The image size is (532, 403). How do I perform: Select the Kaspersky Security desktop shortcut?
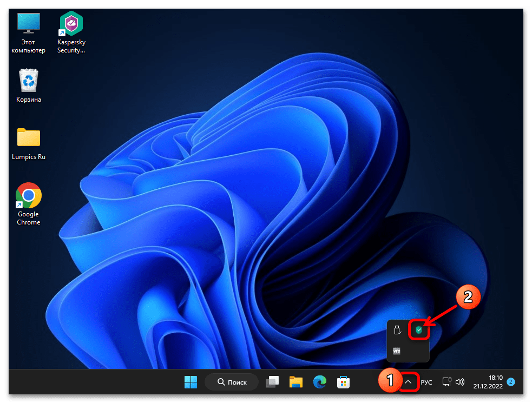tap(71, 33)
